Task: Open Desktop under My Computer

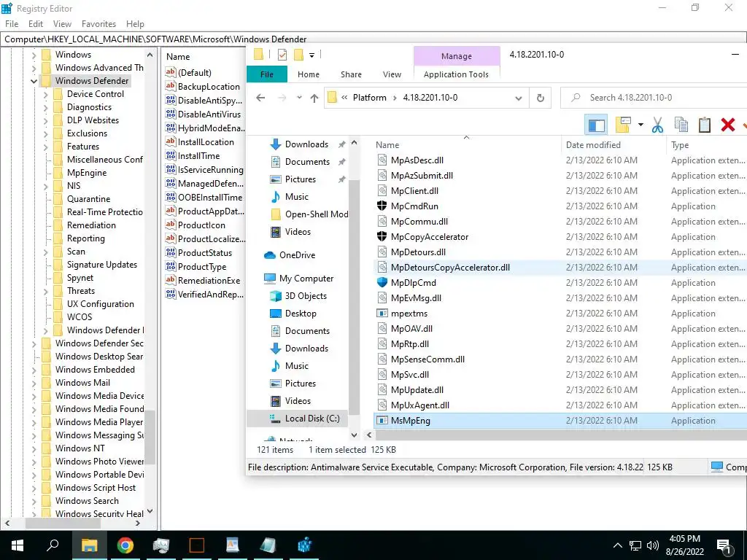Action: [300, 314]
